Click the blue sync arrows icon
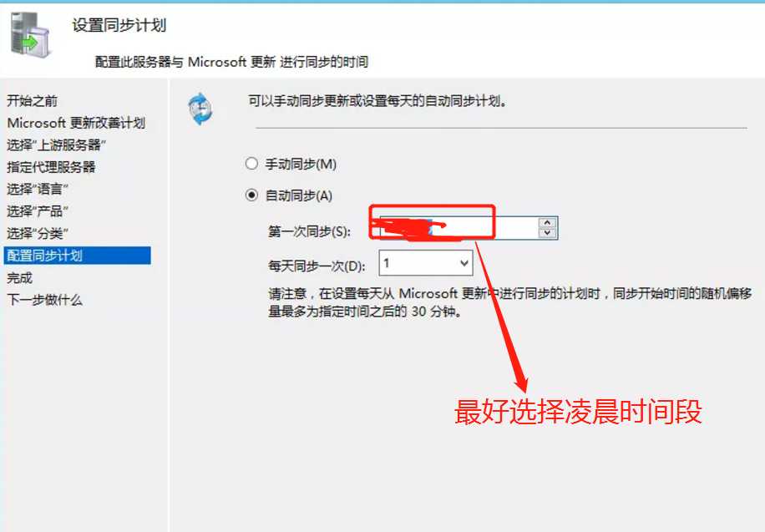 pos(200,109)
